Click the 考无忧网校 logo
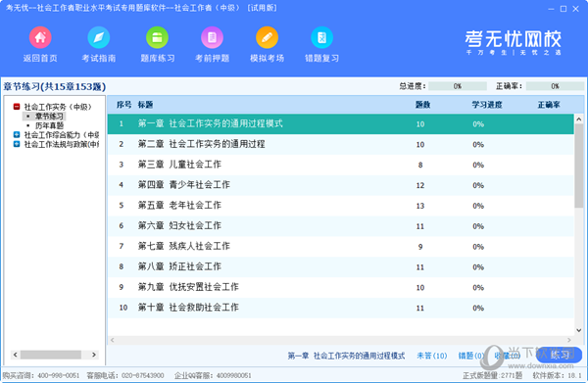Viewport: 588px width, 383px height. coord(513,42)
